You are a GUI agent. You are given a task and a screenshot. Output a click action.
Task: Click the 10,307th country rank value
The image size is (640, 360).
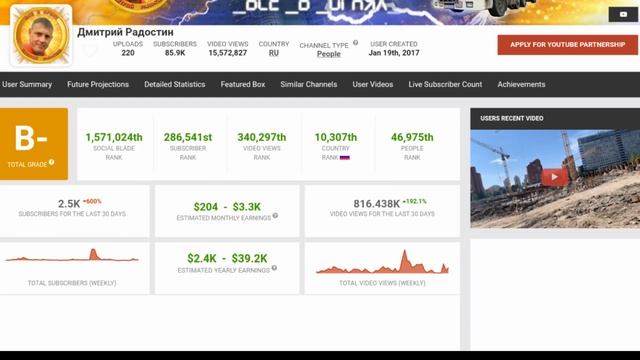coord(336,137)
